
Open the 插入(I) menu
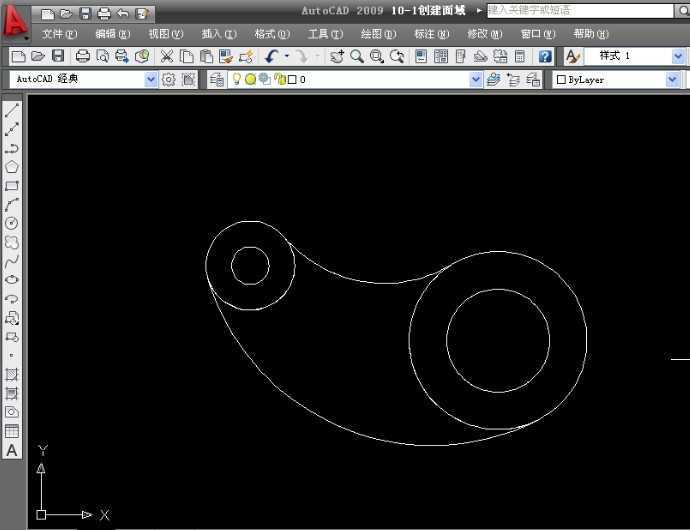(x=219, y=34)
